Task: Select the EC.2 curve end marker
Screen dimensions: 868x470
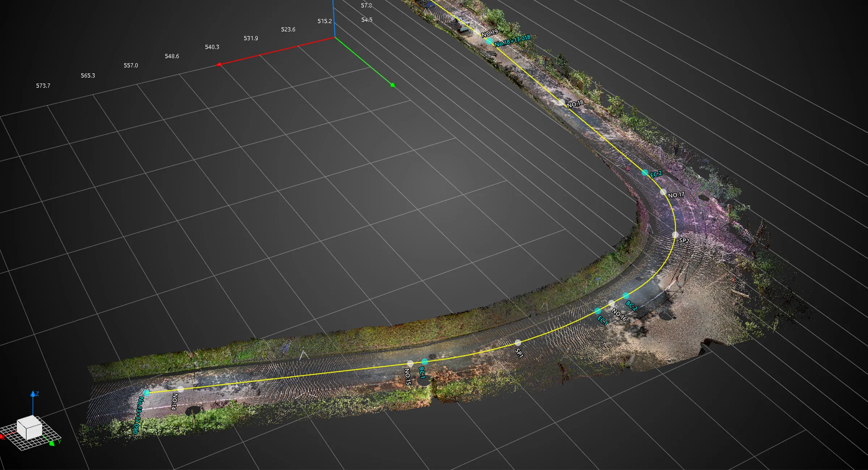Action: point(645,173)
